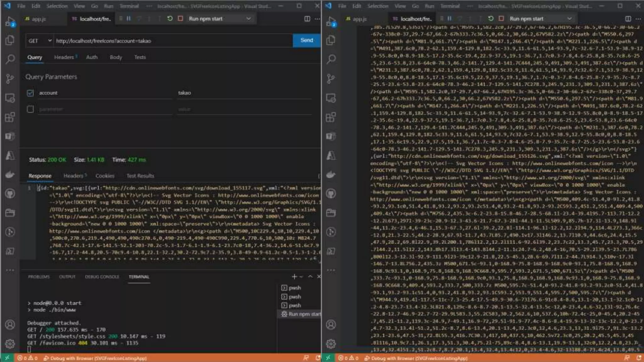Check the empty parameter row checkbox

[30, 109]
